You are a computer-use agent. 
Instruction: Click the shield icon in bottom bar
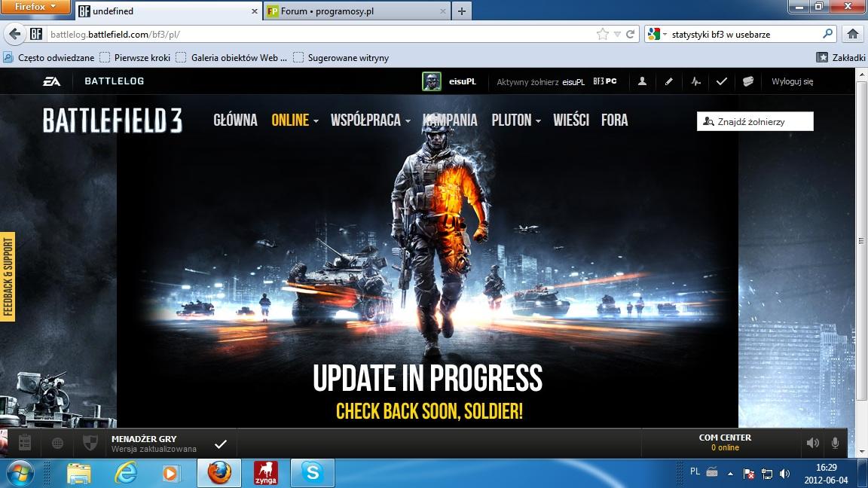point(90,443)
